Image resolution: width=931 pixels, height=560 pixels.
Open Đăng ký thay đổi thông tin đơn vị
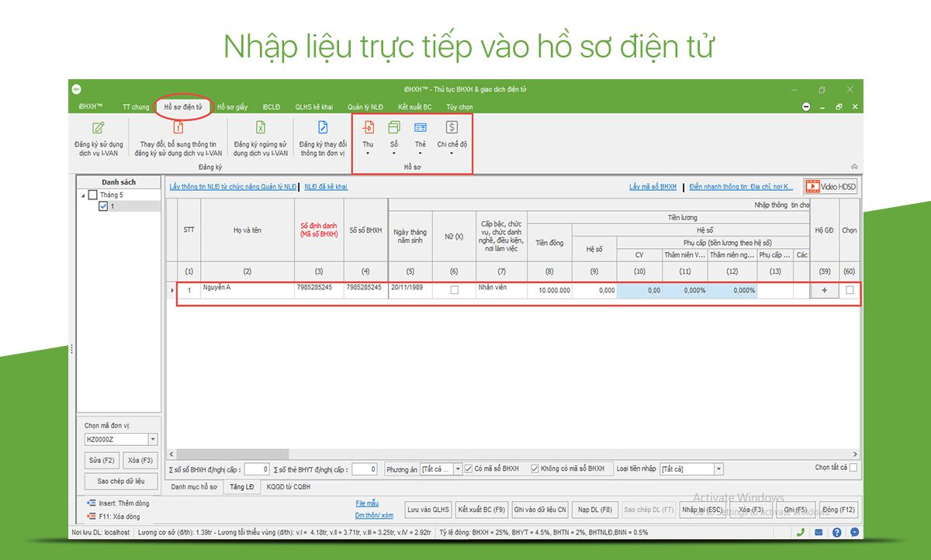(x=321, y=138)
